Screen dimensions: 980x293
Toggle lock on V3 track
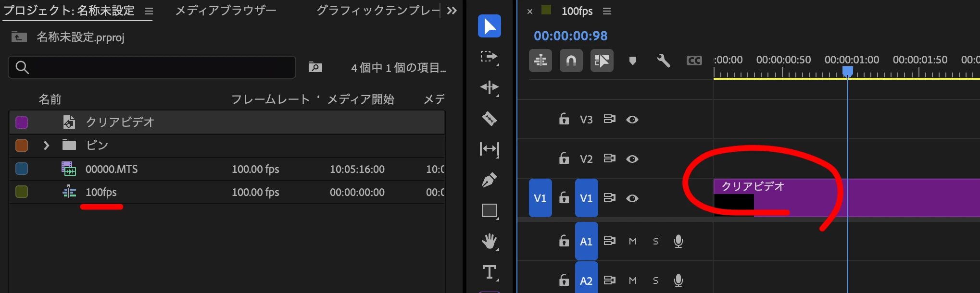[564, 119]
